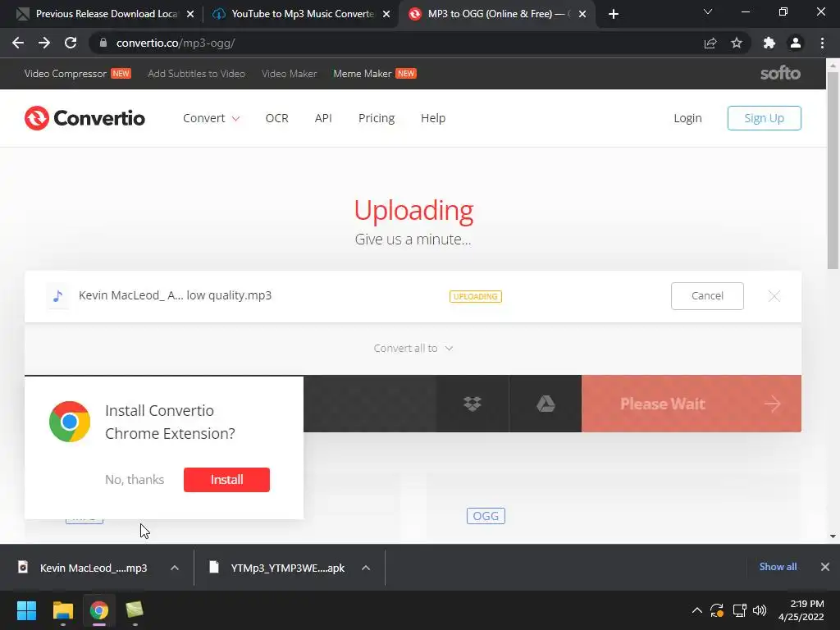
Task: Open the tab search chevron
Action: (708, 11)
